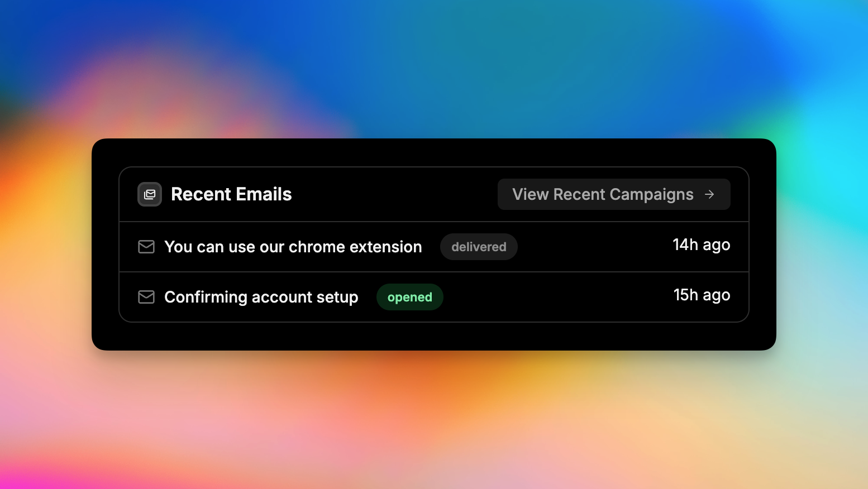Image resolution: width=868 pixels, height=489 pixels.
Task: Click the gray 'delivered' status badge
Action: (479, 247)
